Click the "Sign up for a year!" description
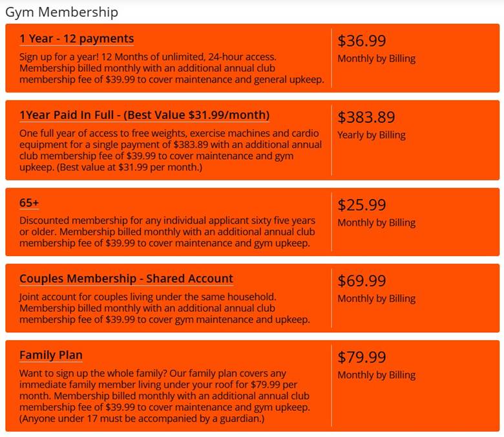This screenshot has width=504, height=437. coord(171,69)
